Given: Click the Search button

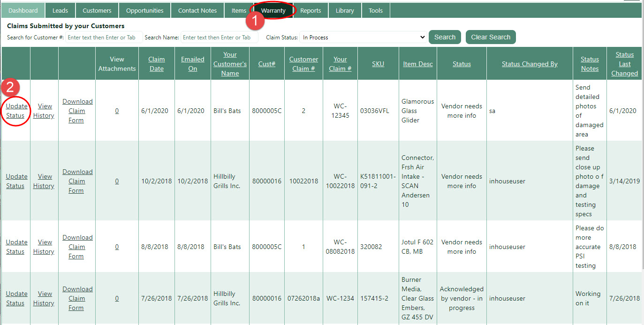Looking at the screenshot, I should 445,37.
